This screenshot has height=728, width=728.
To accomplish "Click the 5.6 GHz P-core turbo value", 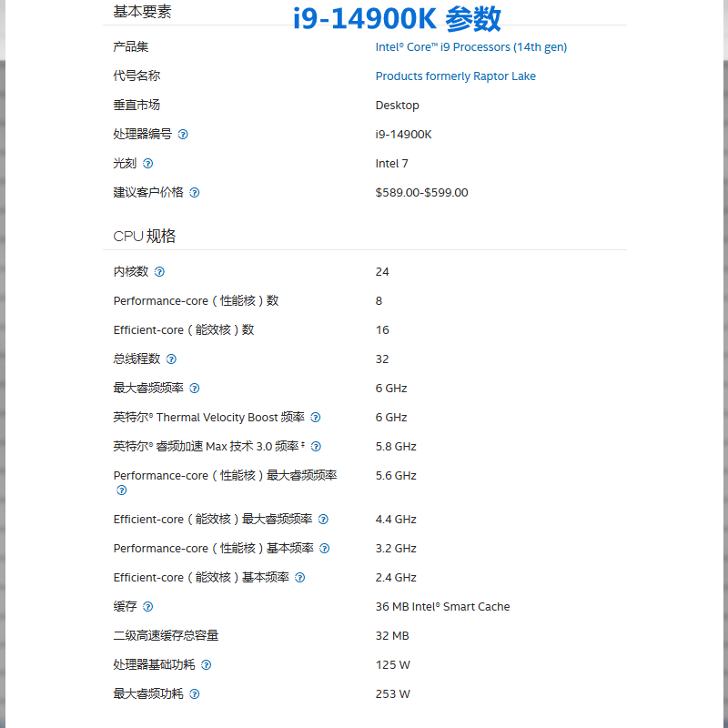I will (396, 475).
